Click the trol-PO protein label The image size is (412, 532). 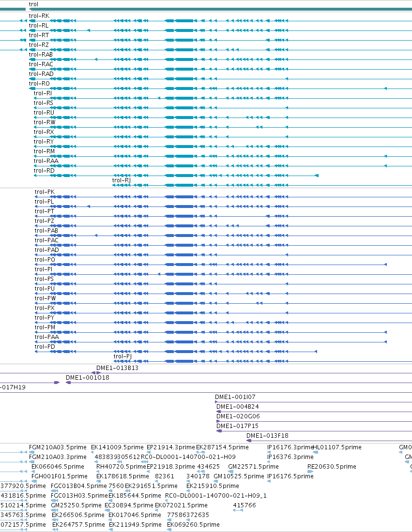tap(45, 260)
